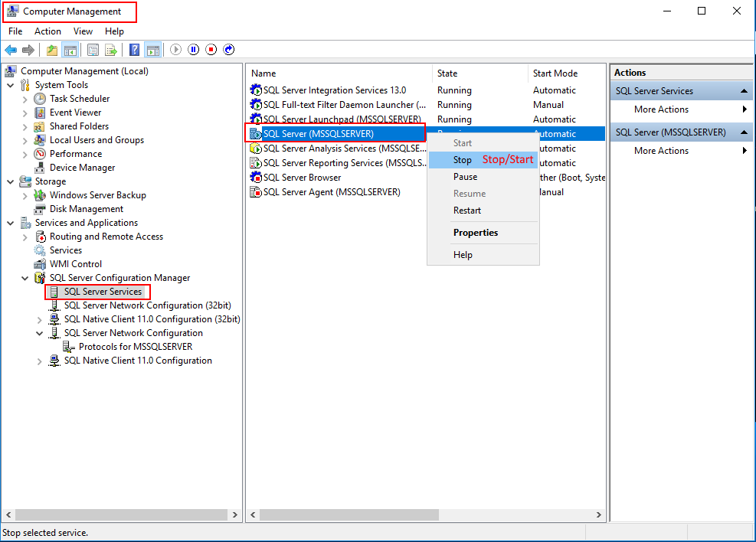Choose Properties in the context menu
The image size is (756, 542).
tap(483, 233)
